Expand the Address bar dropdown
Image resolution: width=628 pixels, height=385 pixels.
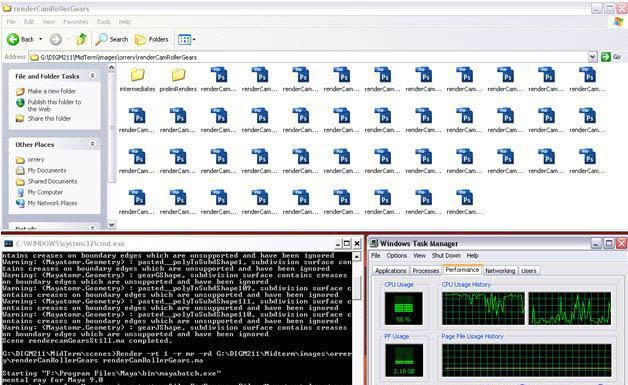(592, 57)
